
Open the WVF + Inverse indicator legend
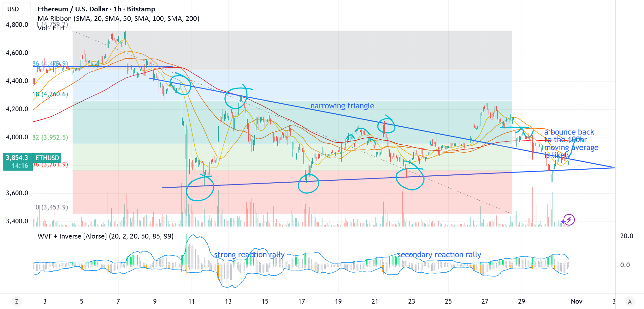[x=105, y=236]
